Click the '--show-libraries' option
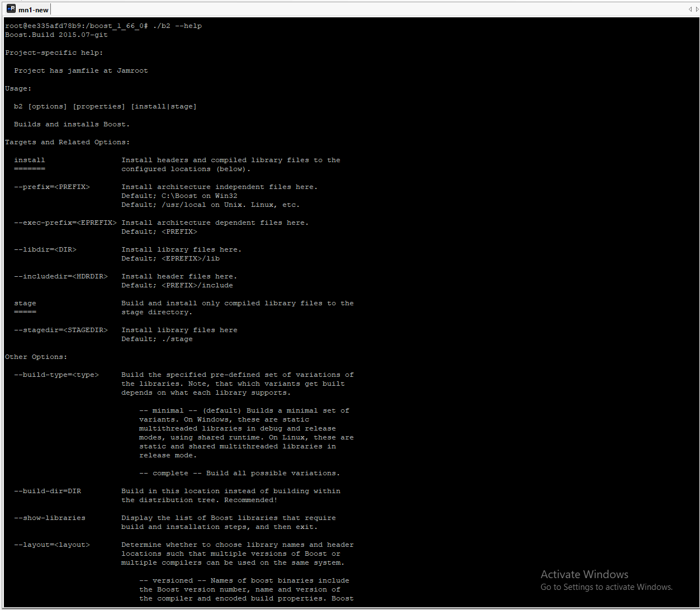The width and height of the screenshot is (700, 610). (x=50, y=518)
